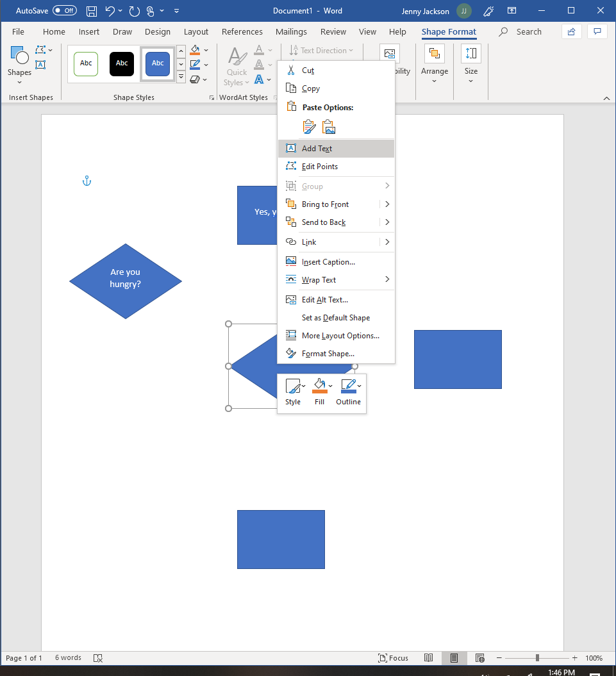
Task: Click Fill icon on mini toolbar
Action: tap(319, 386)
